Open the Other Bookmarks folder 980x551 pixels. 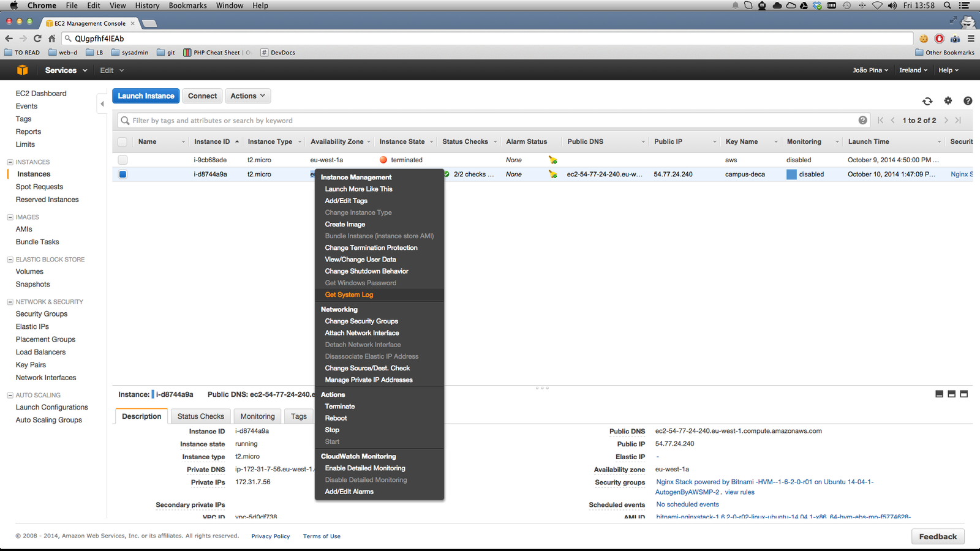[945, 53]
